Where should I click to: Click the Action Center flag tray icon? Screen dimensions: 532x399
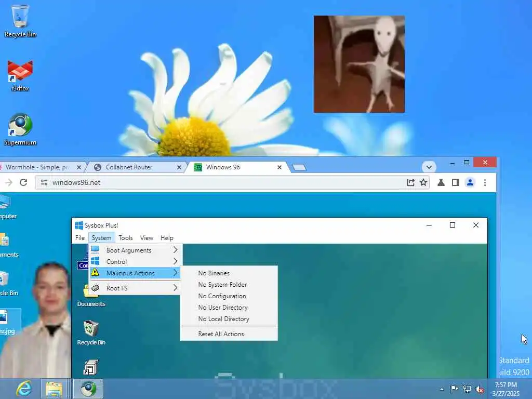click(454, 389)
